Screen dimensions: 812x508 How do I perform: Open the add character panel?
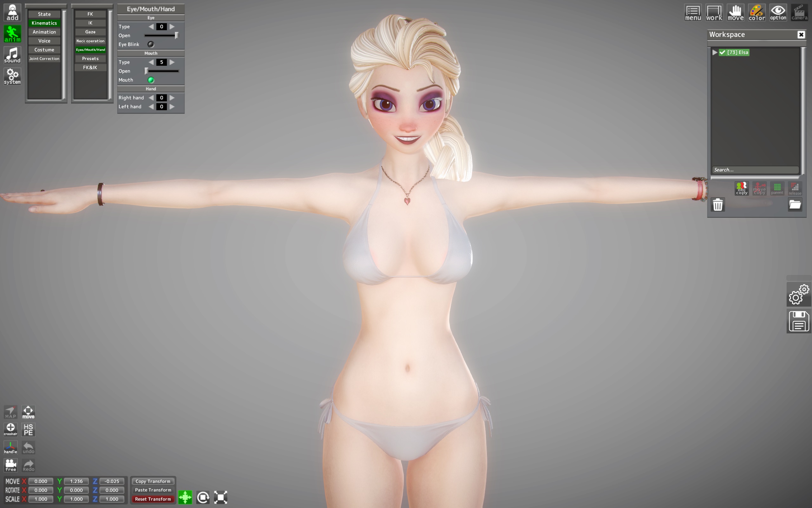(x=12, y=12)
